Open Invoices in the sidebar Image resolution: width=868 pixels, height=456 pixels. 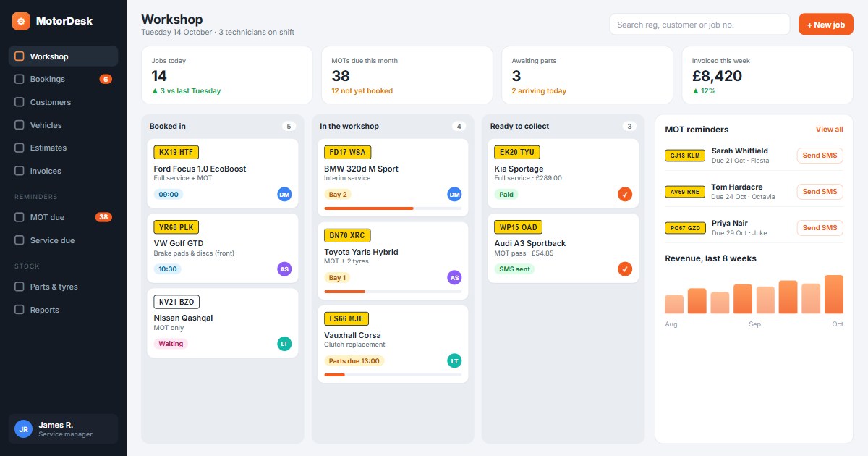tap(63, 171)
